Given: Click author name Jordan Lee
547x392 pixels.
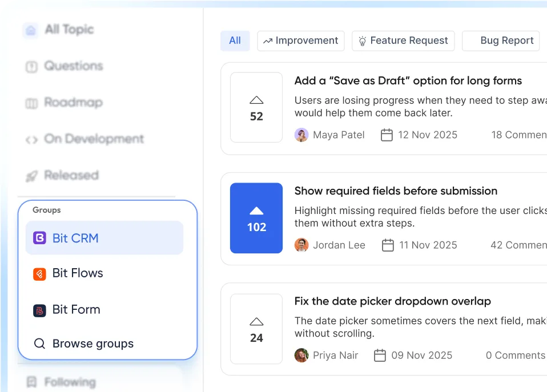Looking at the screenshot, I should [x=339, y=245].
